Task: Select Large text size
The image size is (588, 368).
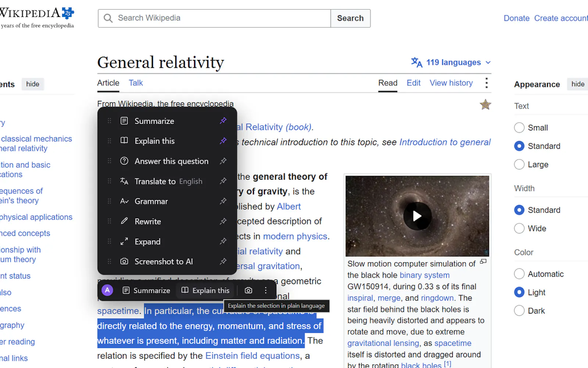Action: tap(519, 164)
